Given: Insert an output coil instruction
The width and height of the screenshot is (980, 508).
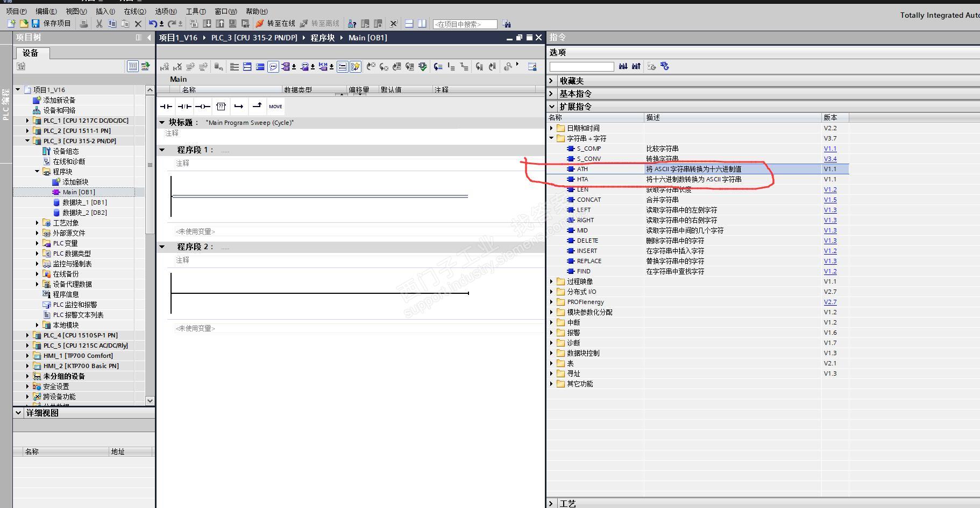Looking at the screenshot, I should click(202, 107).
